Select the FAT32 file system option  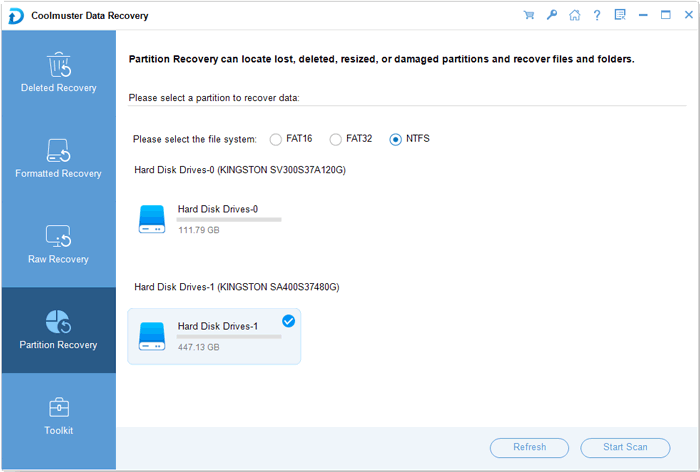350,139
